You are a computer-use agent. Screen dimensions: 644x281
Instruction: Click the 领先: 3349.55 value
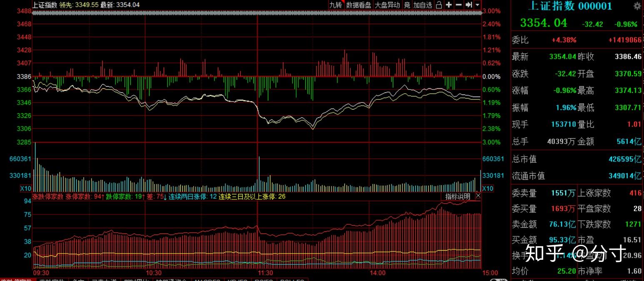coord(79,5)
